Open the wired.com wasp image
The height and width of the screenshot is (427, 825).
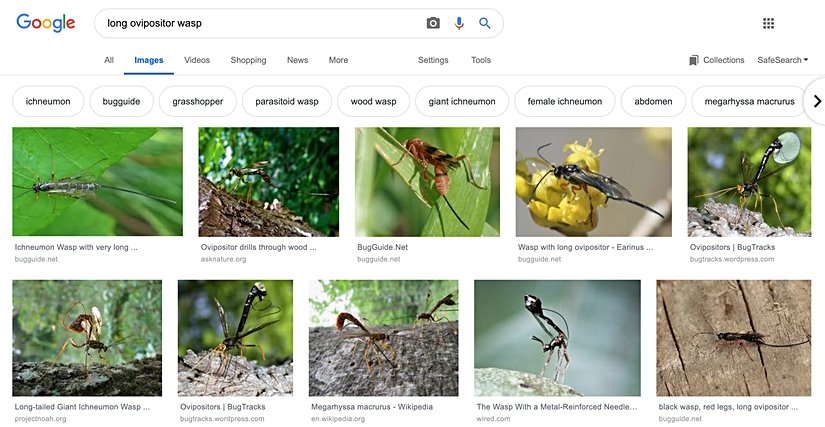(x=557, y=338)
